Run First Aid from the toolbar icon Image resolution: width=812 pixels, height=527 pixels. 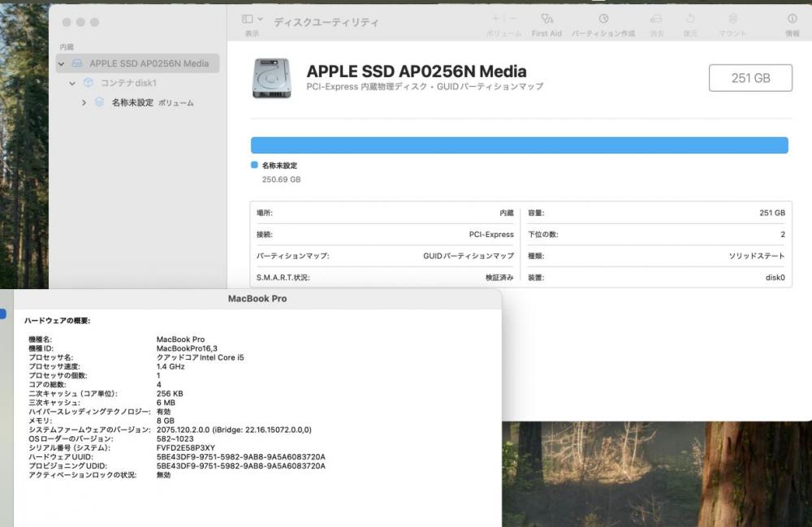(546, 19)
